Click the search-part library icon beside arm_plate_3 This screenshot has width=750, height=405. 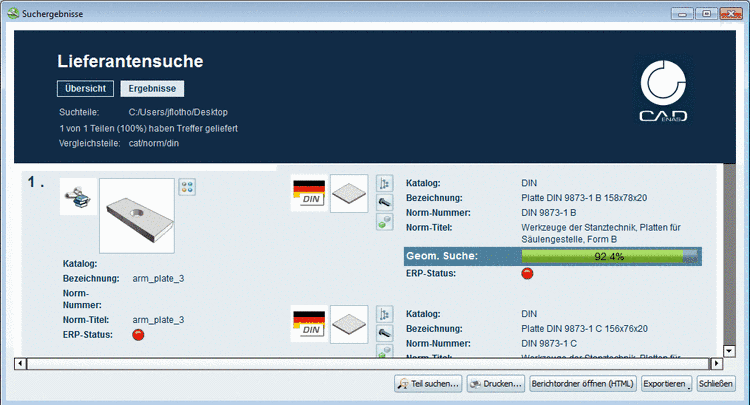pos(78,197)
